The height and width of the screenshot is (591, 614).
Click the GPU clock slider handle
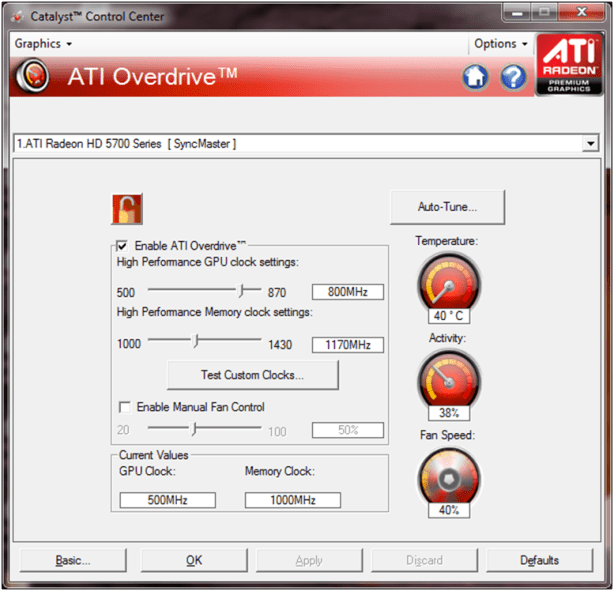243,291
